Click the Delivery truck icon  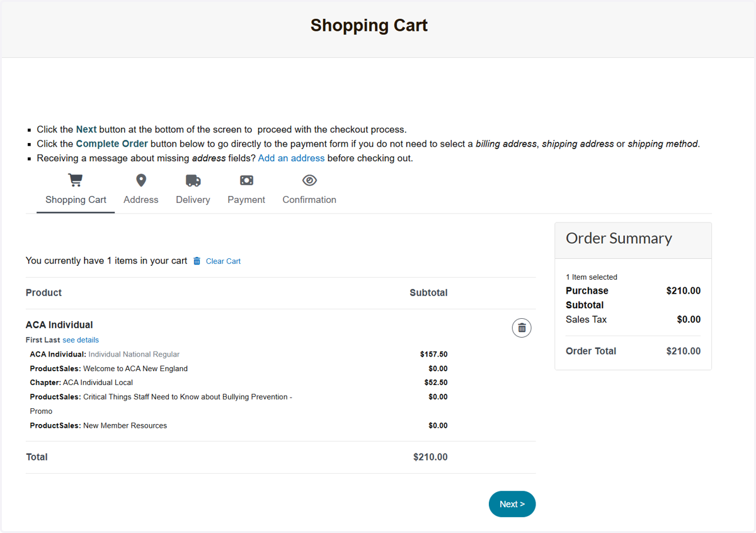[x=193, y=181]
